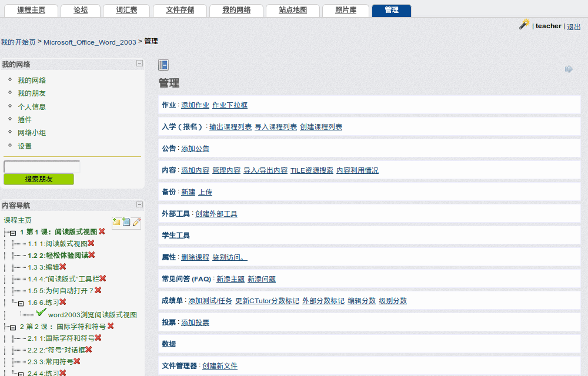Select the pencil edit icon in 内容导航

[x=137, y=222]
